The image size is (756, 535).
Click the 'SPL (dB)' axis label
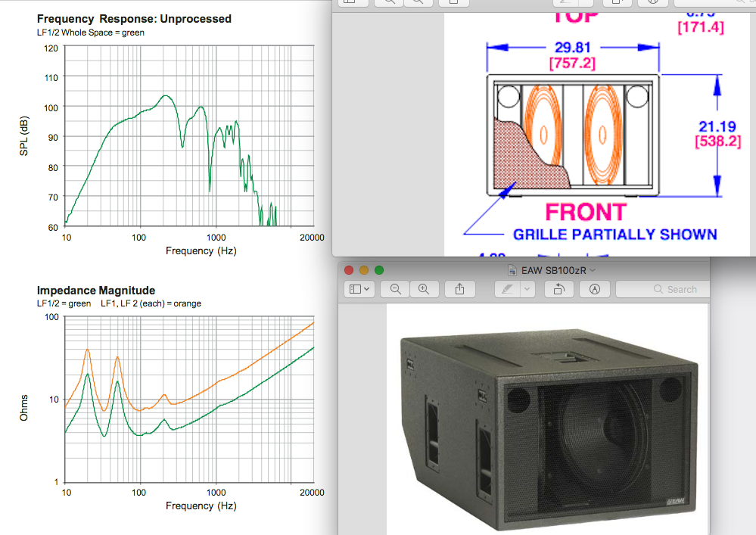pyautogui.click(x=23, y=136)
